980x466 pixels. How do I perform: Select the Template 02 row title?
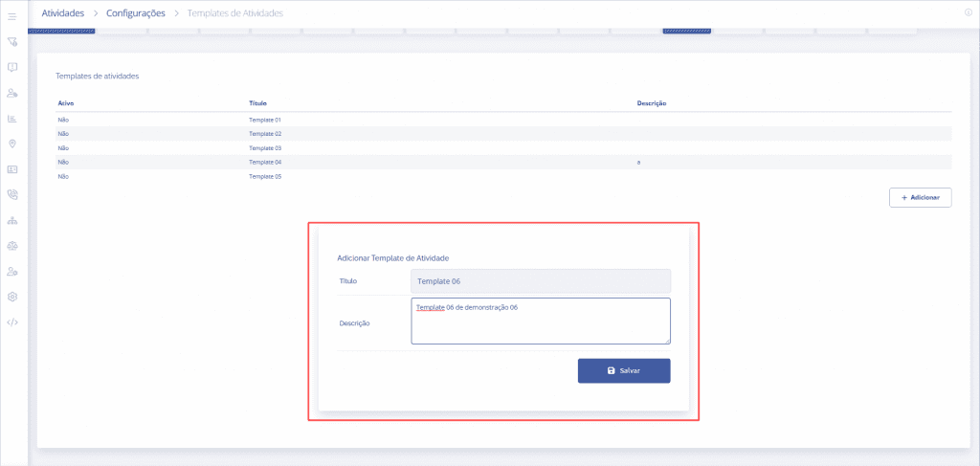pos(266,134)
